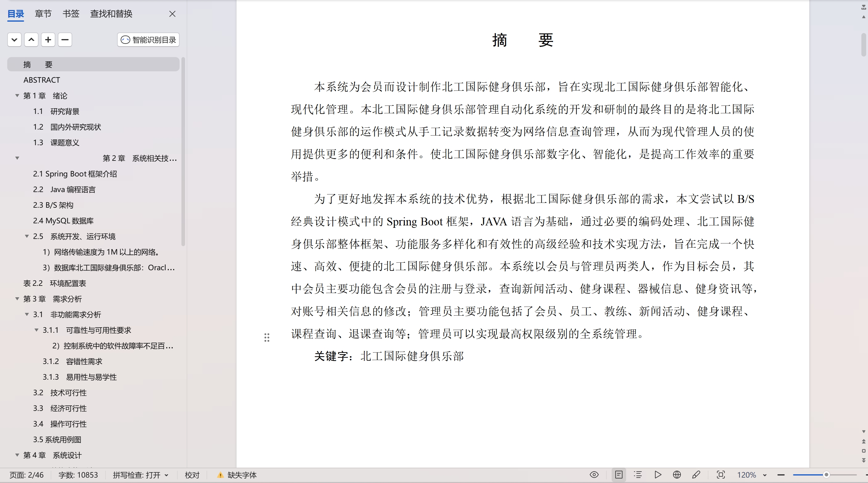Click the pen annotation icon

696,475
